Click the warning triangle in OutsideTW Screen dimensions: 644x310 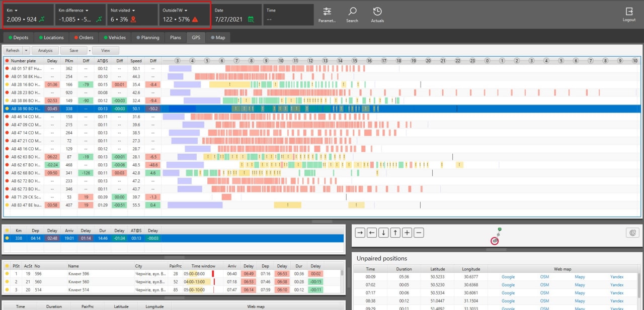(x=195, y=20)
